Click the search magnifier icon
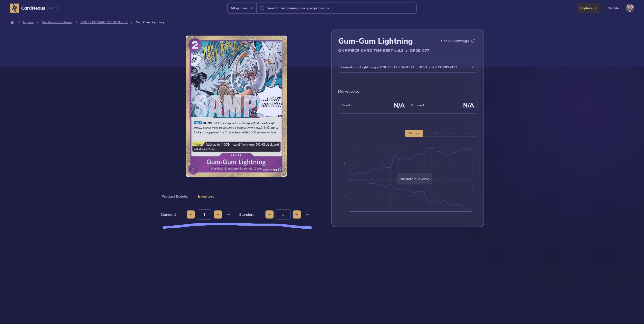The image size is (644, 324). pyautogui.click(x=262, y=8)
